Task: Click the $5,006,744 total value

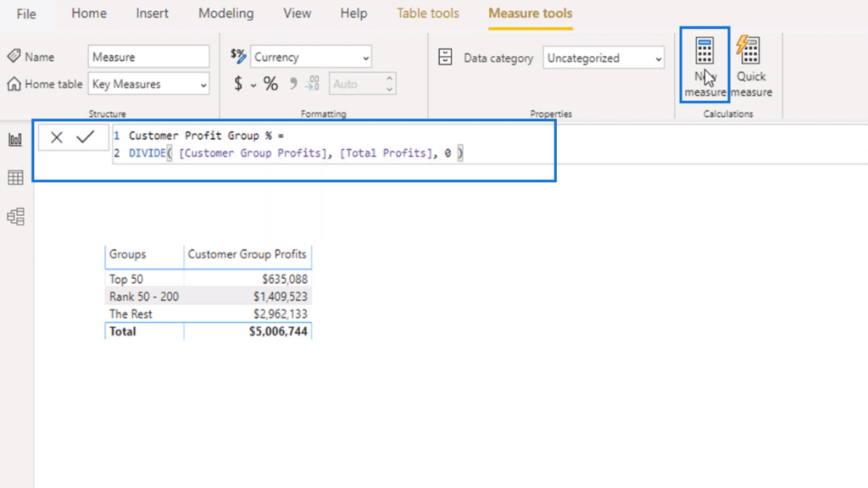Action: pos(278,331)
